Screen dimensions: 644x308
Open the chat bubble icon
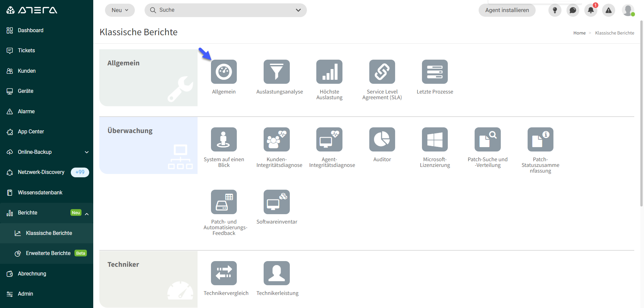point(573,10)
